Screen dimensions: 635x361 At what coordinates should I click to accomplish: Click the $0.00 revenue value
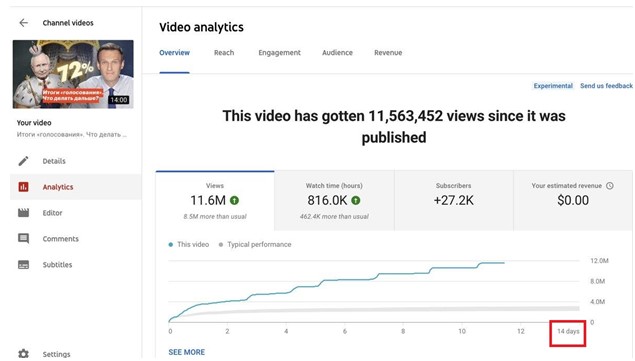pyautogui.click(x=573, y=200)
